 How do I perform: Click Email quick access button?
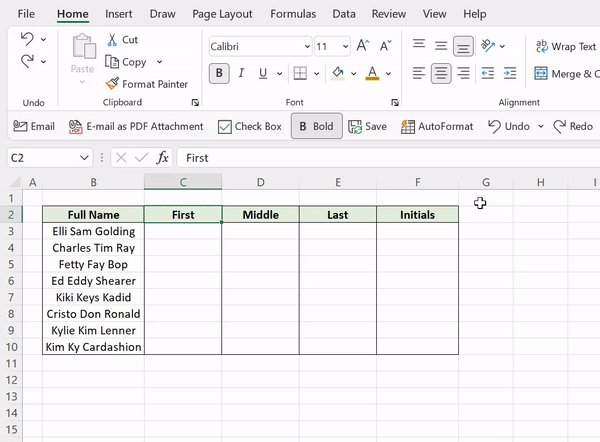pos(34,126)
